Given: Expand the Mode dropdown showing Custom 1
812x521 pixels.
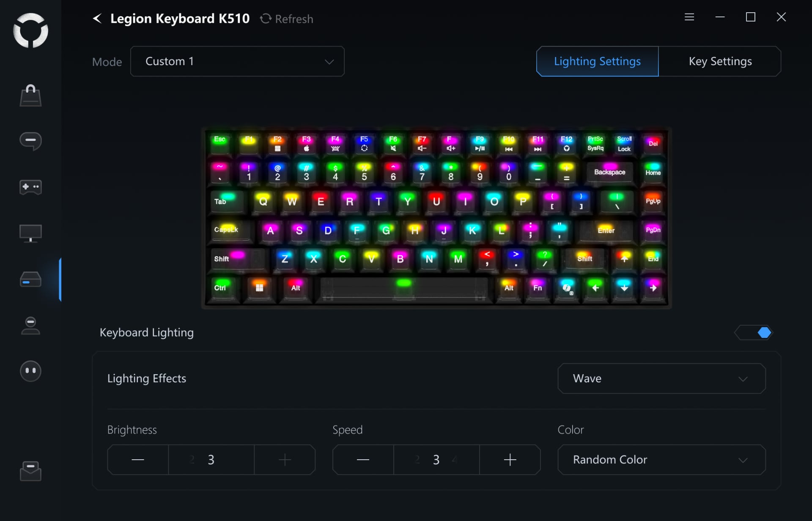Looking at the screenshot, I should [237, 61].
